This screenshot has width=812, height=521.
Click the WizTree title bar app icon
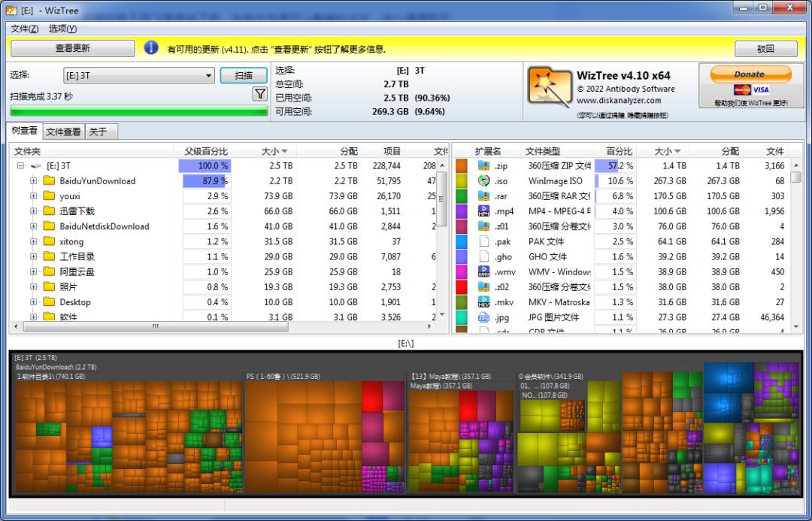pos(11,10)
